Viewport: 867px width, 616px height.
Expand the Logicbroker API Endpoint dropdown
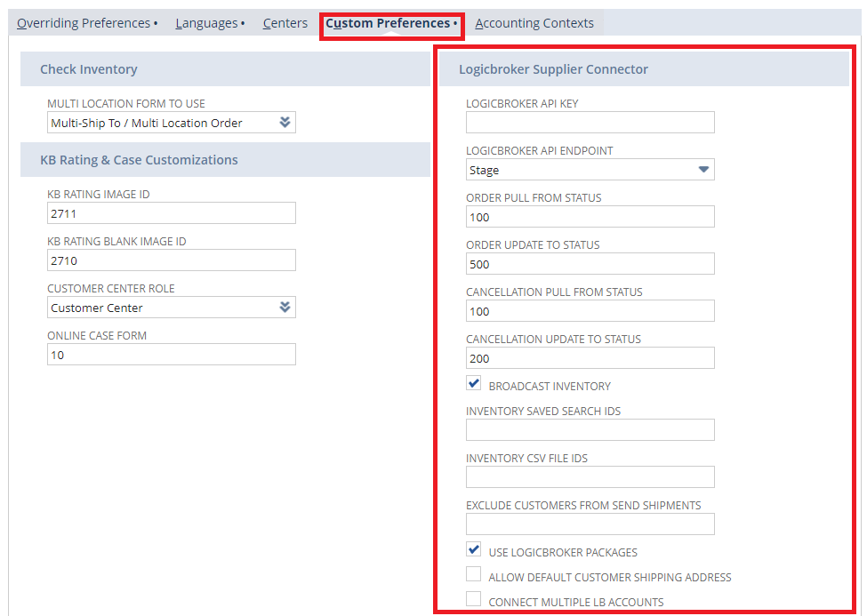[703, 170]
